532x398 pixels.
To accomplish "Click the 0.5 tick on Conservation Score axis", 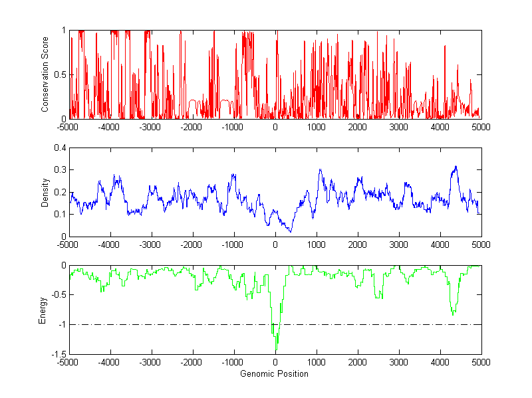I will [60, 74].
